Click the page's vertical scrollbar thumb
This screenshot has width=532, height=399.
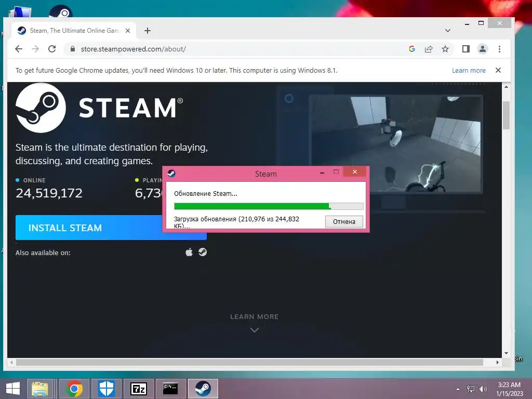[x=506, y=115]
